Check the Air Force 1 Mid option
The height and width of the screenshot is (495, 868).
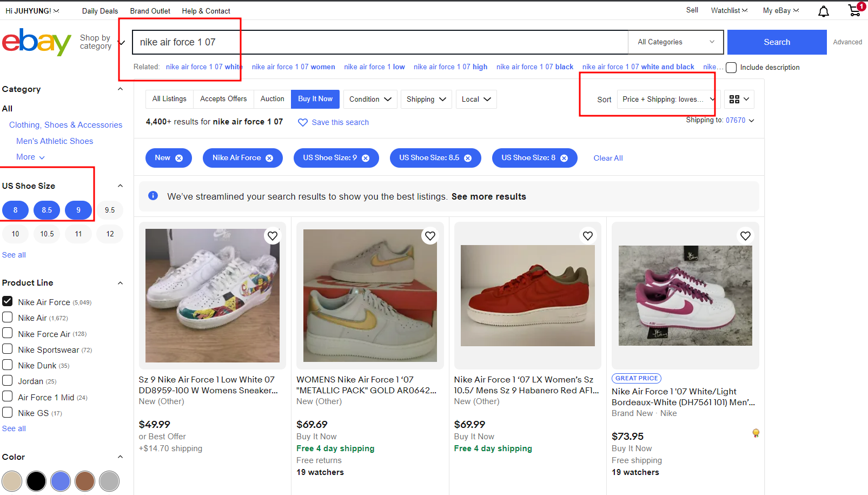[8, 397]
